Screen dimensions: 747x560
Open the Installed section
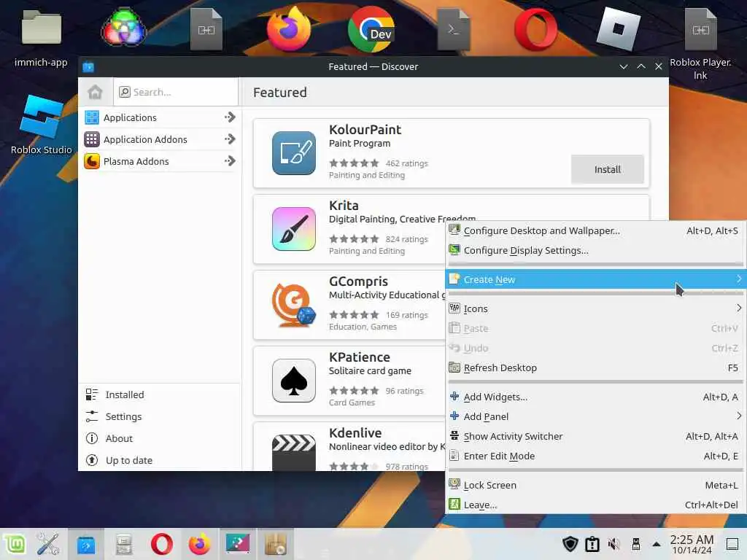point(160,394)
